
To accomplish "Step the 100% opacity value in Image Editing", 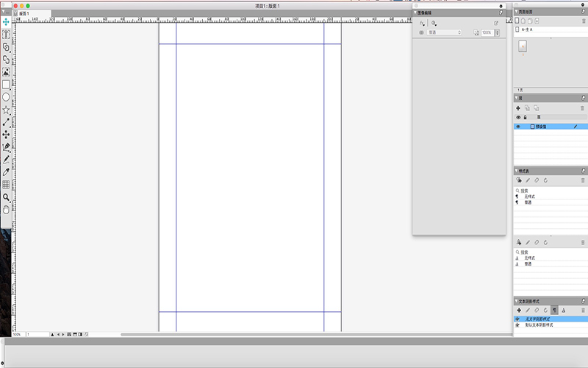I will (x=498, y=32).
